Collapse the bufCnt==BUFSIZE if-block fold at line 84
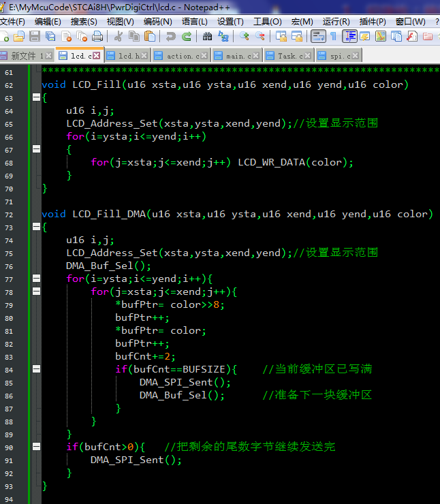The height and width of the screenshot is (504, 440). click(36, 369)
